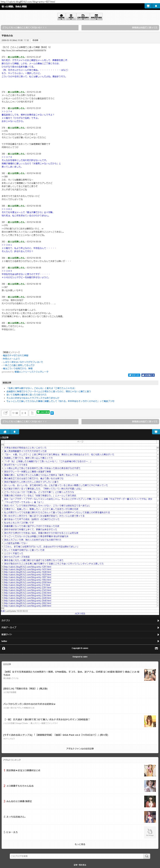
Task: Open related entry 詐欺のメールより
Action: (x=11, y=359)
